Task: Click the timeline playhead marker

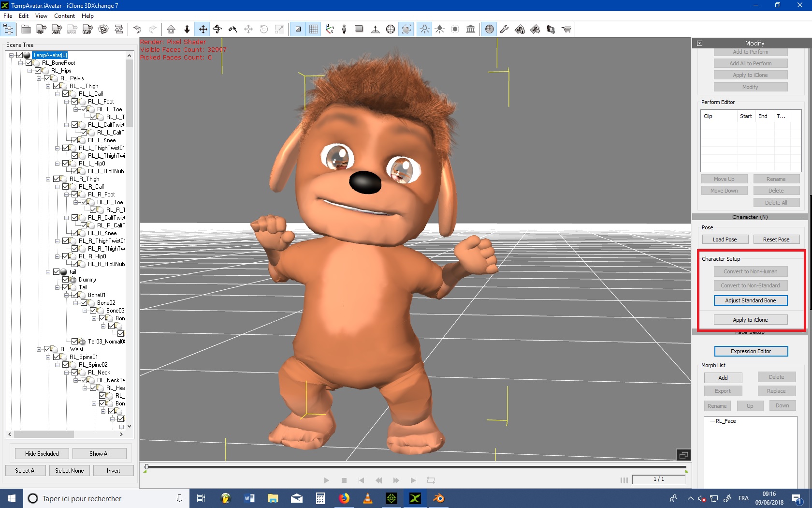Action: [146, 467]
